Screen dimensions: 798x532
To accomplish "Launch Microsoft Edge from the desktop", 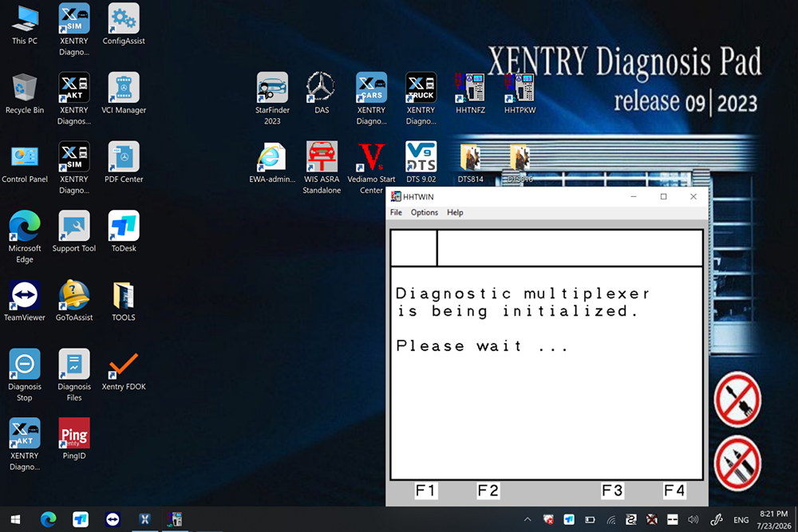I will coord(25,237).
